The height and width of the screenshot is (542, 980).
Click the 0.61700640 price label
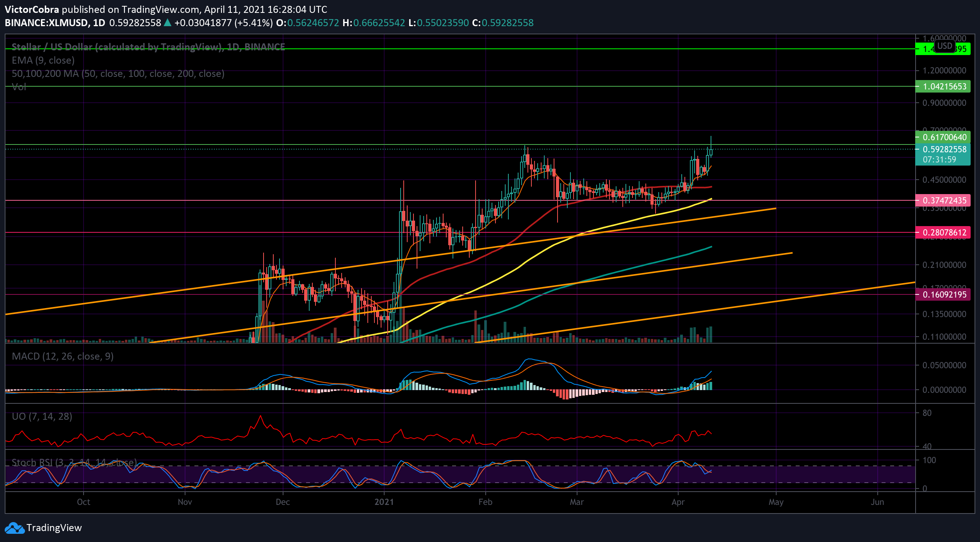click(943, 137)
